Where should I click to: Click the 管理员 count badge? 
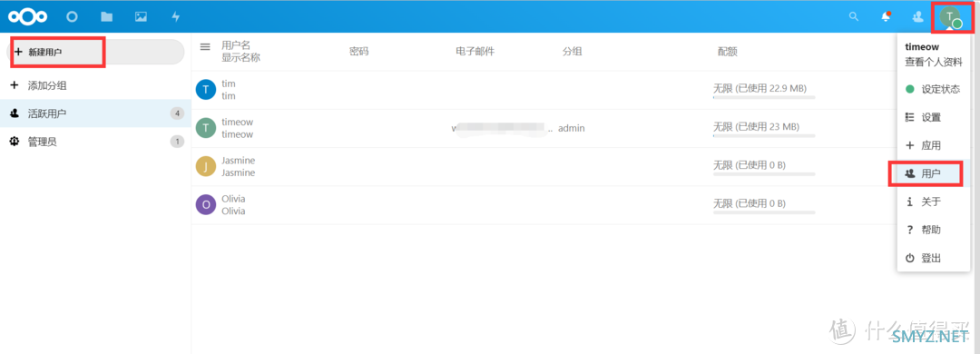click(178, 142)
